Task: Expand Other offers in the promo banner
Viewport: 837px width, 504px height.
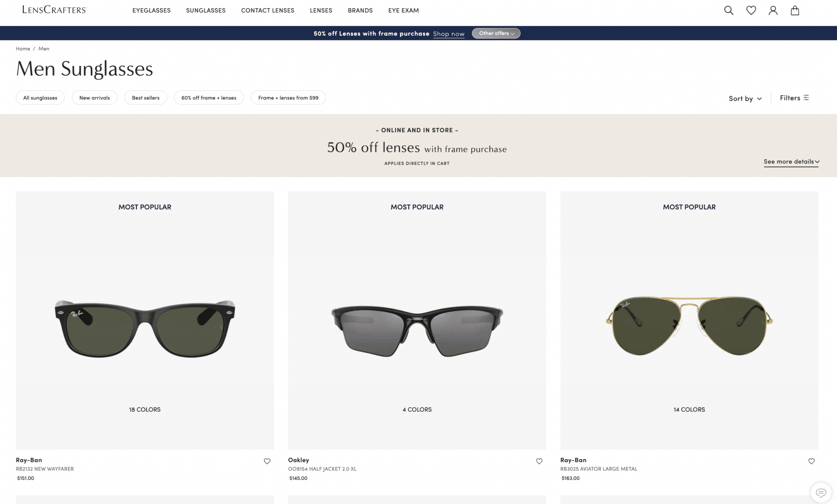Action: 495,33
